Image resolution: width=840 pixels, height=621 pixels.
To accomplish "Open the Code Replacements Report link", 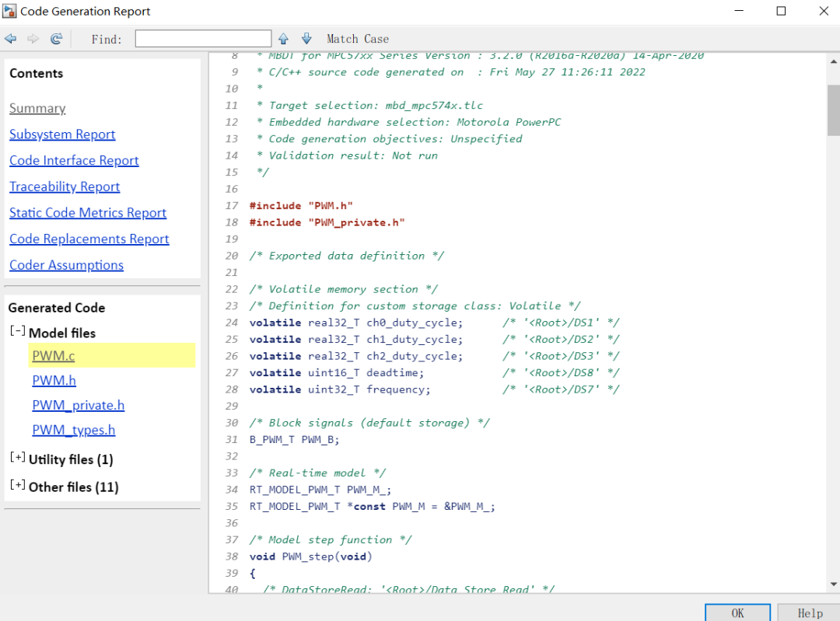I will 89,239.
